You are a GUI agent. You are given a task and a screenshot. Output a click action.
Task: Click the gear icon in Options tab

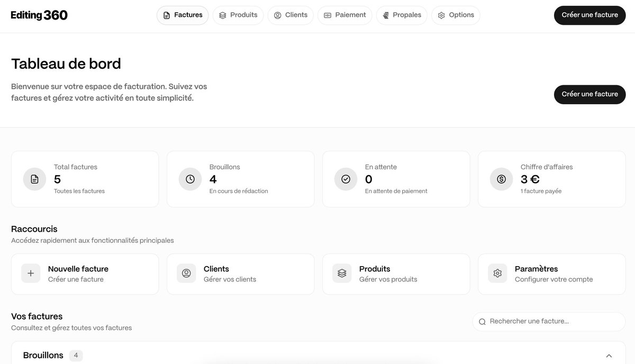pos(441,15)
